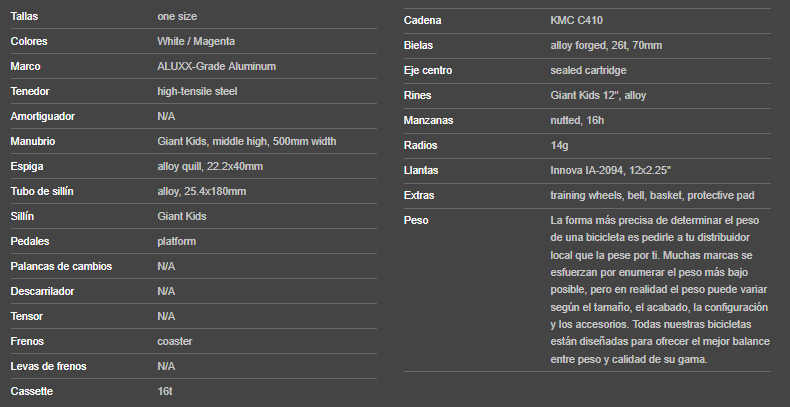Click the ALUXX-Grade Aluminum frame value
The image size is (790, 407).
[217, 66]
